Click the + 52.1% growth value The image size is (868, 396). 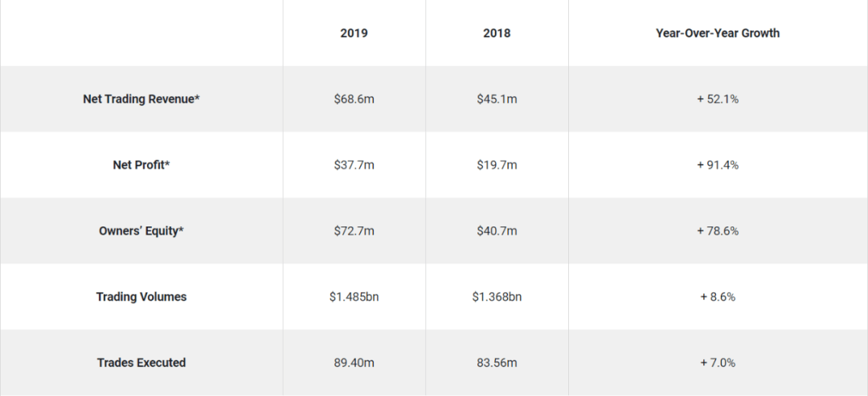click(718, 99)
